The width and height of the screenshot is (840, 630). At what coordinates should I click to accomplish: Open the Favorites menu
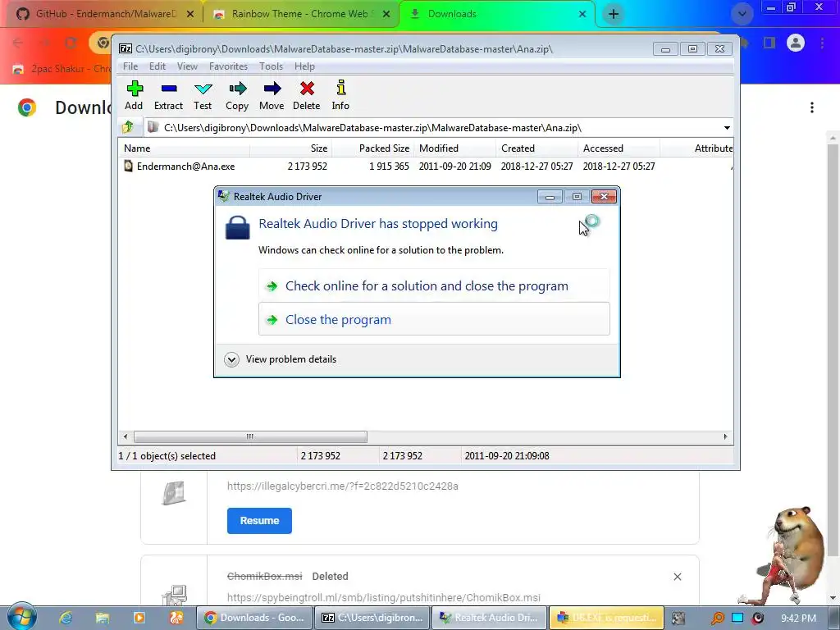(x=228, y=66)
